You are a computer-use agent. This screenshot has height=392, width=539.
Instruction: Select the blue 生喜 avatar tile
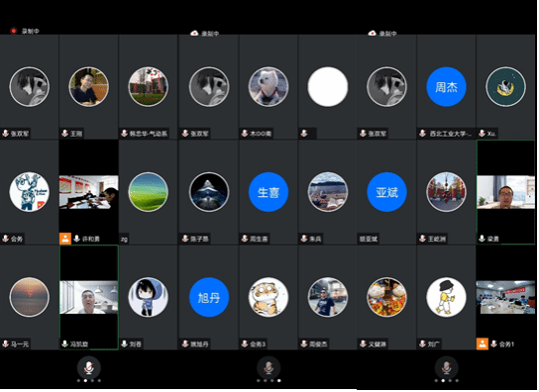click(269, 192)
